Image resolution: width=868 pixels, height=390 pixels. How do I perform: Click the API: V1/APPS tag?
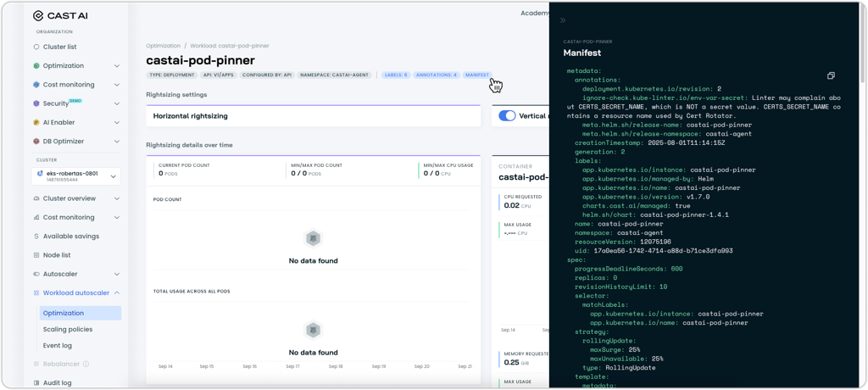click(219, 75)
